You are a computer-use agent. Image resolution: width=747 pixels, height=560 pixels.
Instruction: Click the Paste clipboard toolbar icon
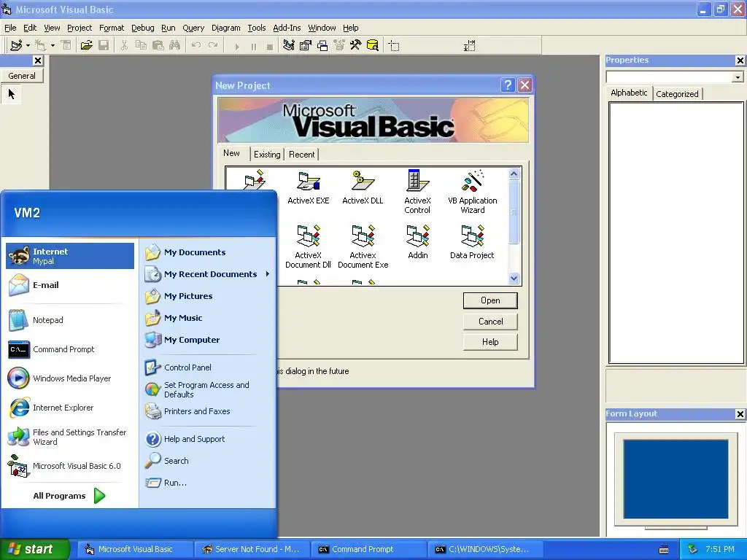pos(158,45)
